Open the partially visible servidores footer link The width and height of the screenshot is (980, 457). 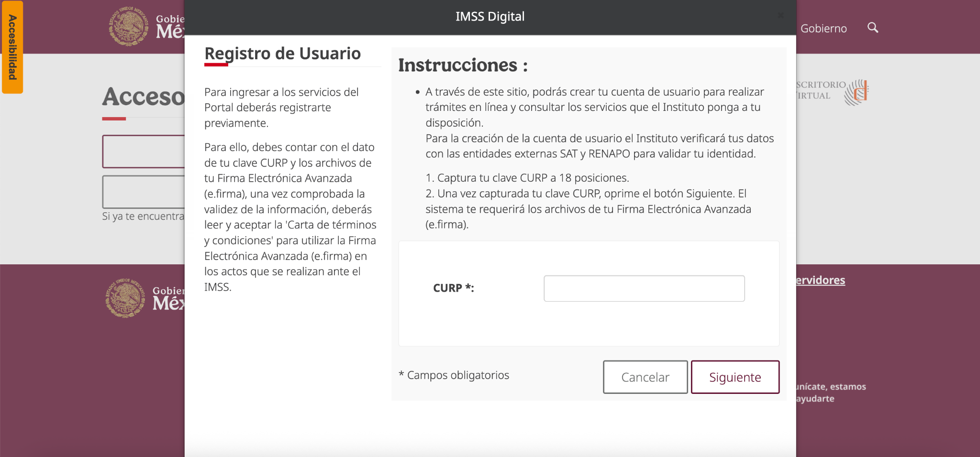point(820,280)
